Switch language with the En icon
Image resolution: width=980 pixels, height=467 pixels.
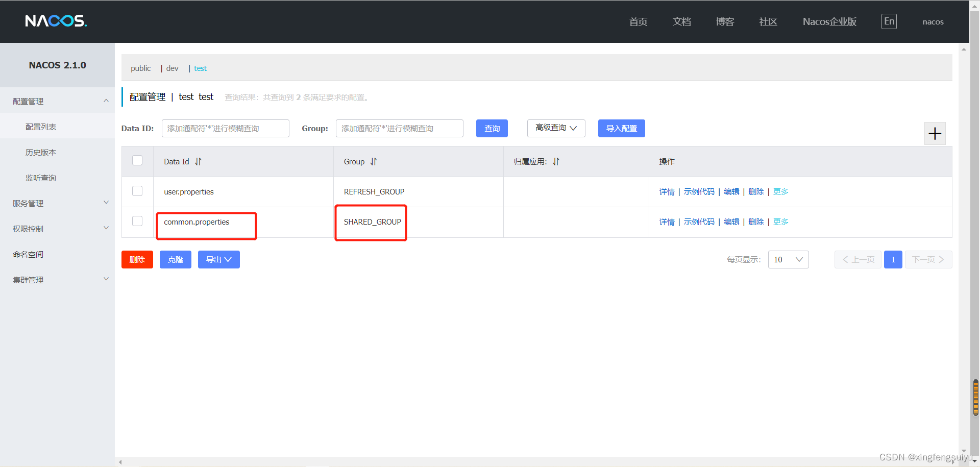[889, 21]
